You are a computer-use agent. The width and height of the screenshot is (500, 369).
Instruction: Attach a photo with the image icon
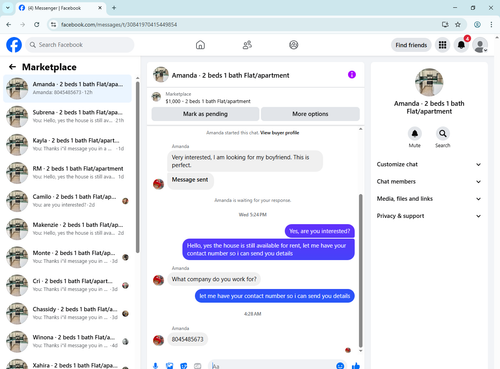[170, 366]
